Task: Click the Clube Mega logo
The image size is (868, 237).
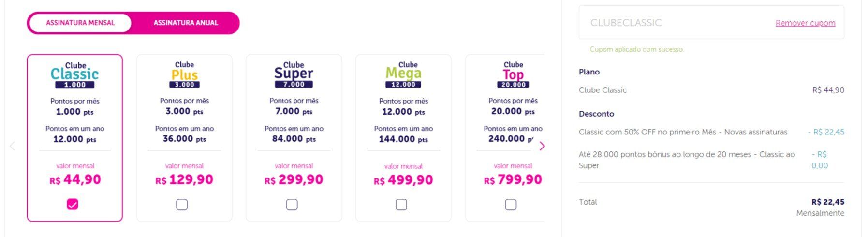Action: click(403, 74)
